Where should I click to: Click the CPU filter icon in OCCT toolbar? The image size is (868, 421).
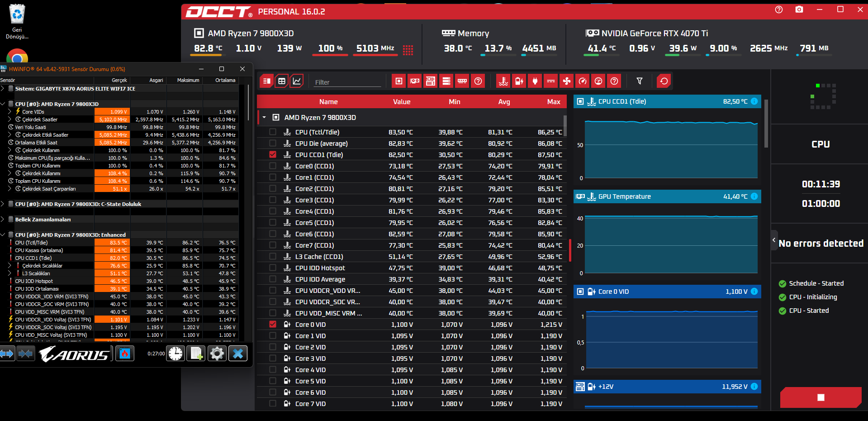398,81
